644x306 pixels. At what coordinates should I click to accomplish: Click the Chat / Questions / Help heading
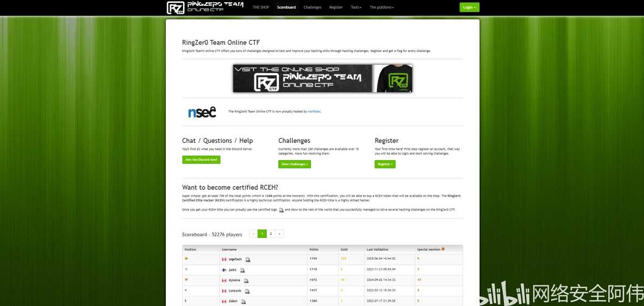217,141
